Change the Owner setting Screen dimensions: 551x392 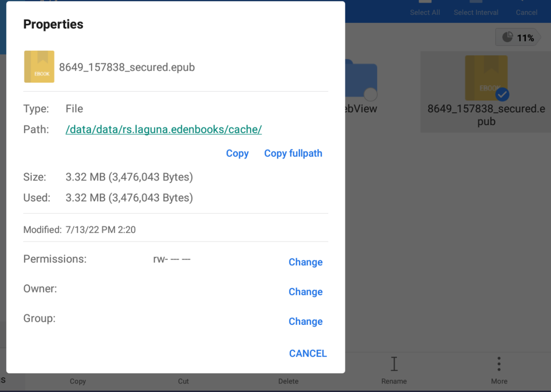pyautogui.click(x=305, y=292)
